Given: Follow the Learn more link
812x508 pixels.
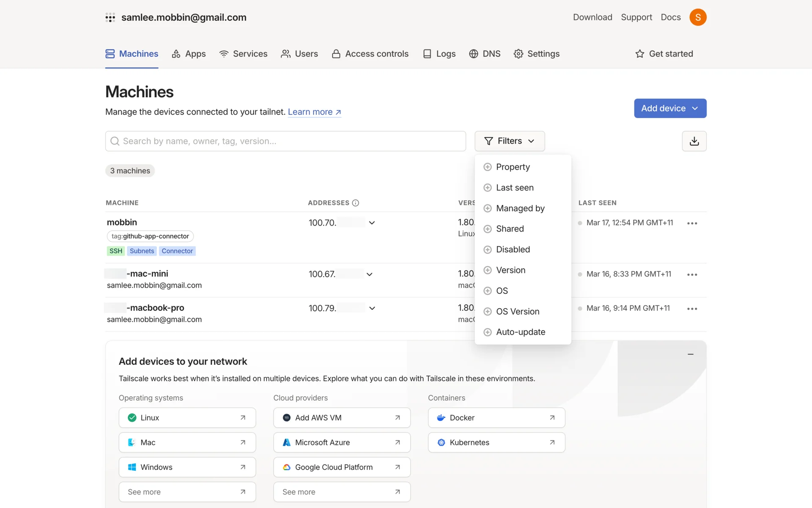Looking at the screenshot, I should (314, 112).
